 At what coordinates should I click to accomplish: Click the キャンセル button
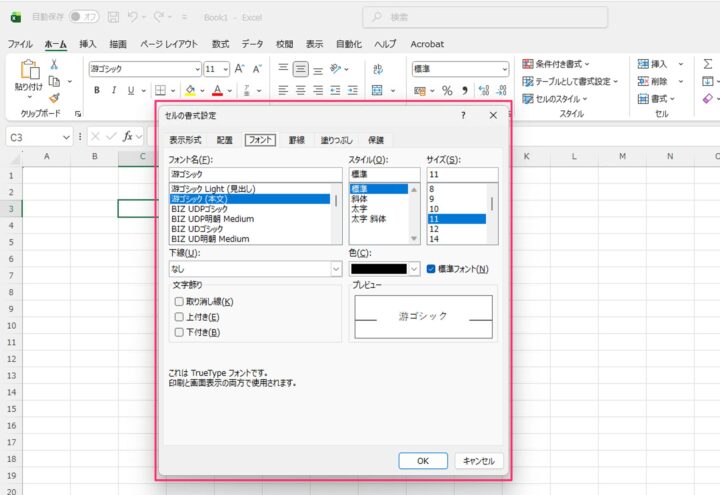[478, 460]
